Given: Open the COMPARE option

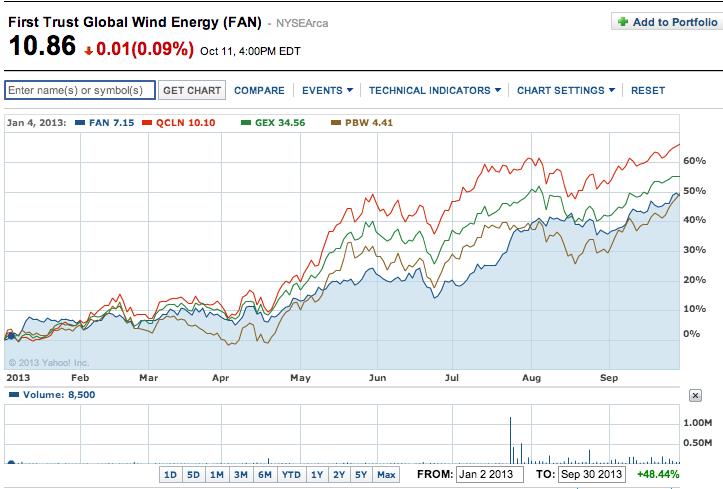Looking at the screenshot, I should click(x=259, y=90).
